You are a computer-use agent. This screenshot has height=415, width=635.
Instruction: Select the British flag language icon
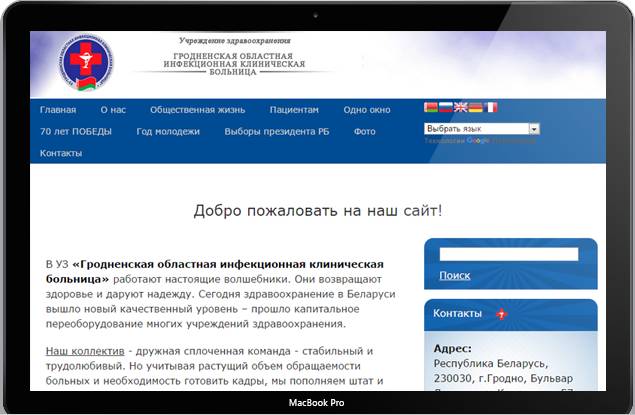pos(460,107)
